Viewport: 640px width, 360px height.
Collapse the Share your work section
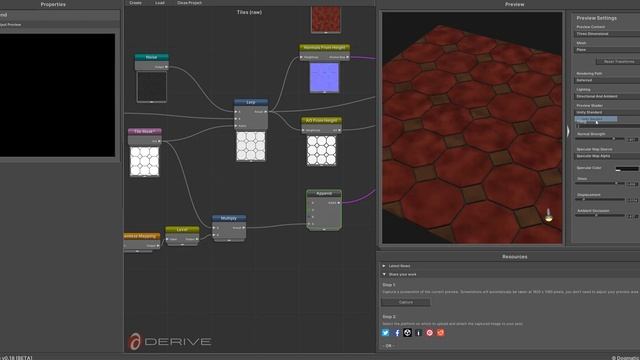click(384, 274)
